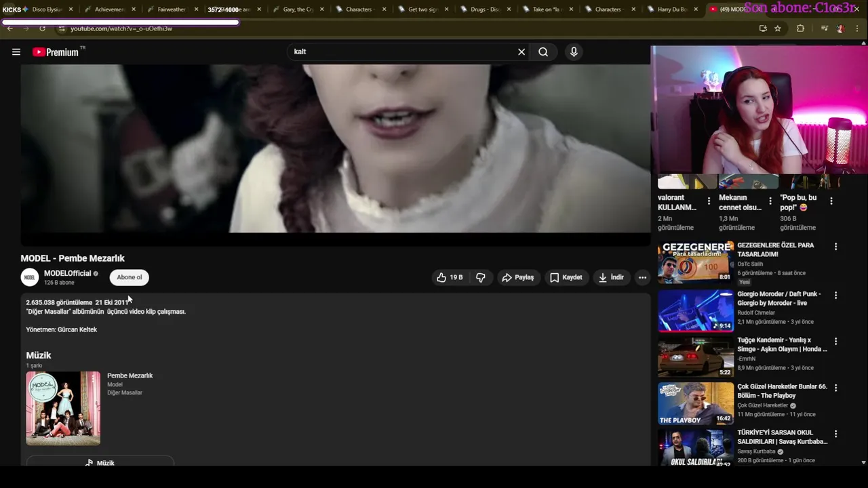Open options for GEZEGENLERE ÖZEL PARA video

835,247
